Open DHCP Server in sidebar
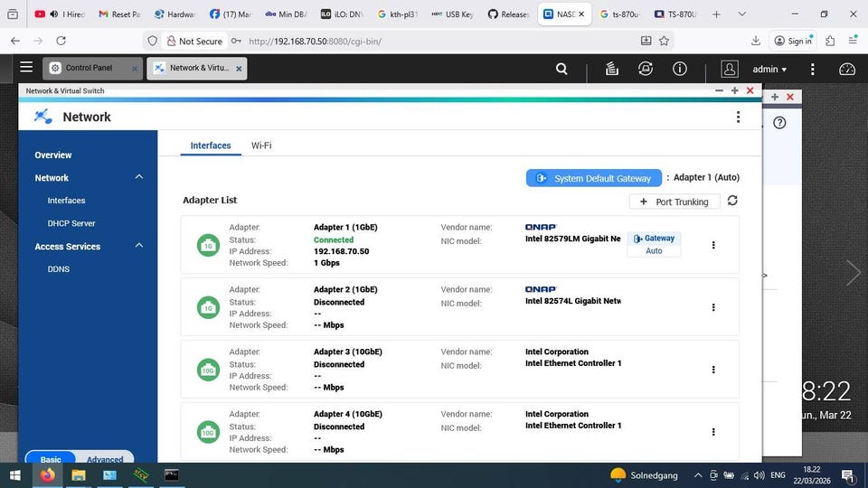Image resolution: width=868 pixels, height=488 pixels. click(x=71, y=223)
